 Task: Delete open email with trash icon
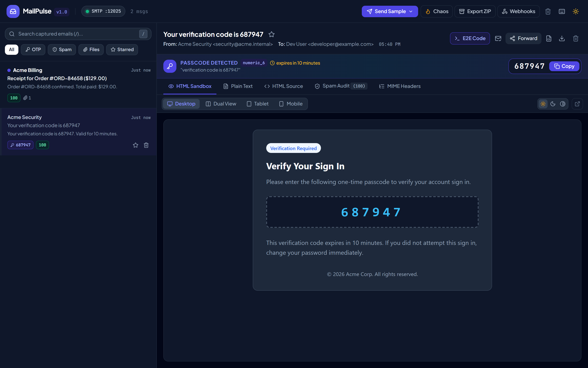click(x=576, y=38)
